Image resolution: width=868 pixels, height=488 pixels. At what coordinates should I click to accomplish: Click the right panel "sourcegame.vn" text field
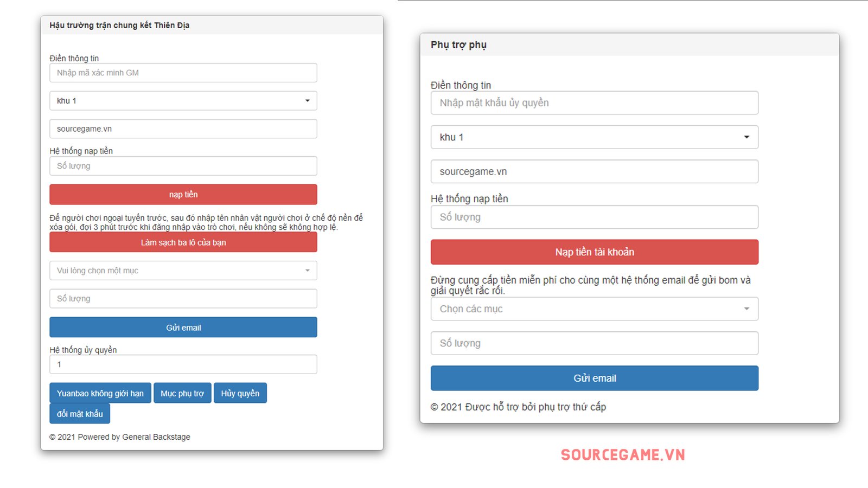click(594, 171)
